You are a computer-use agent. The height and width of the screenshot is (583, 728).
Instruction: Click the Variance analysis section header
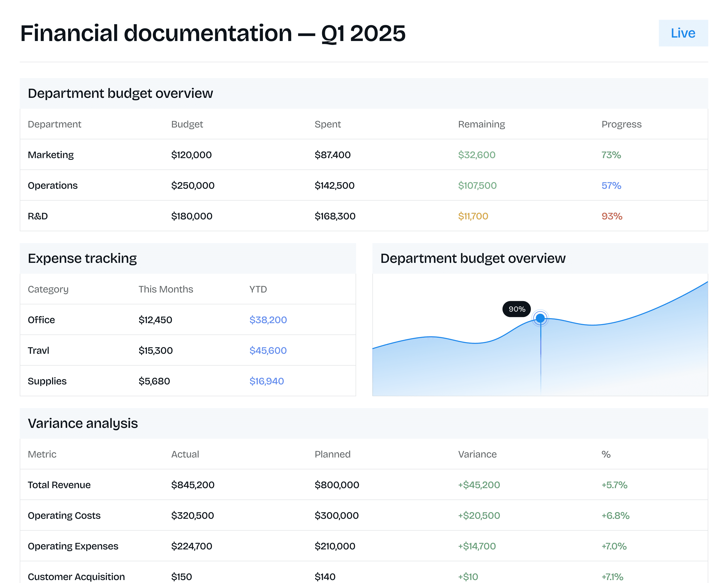83,424
